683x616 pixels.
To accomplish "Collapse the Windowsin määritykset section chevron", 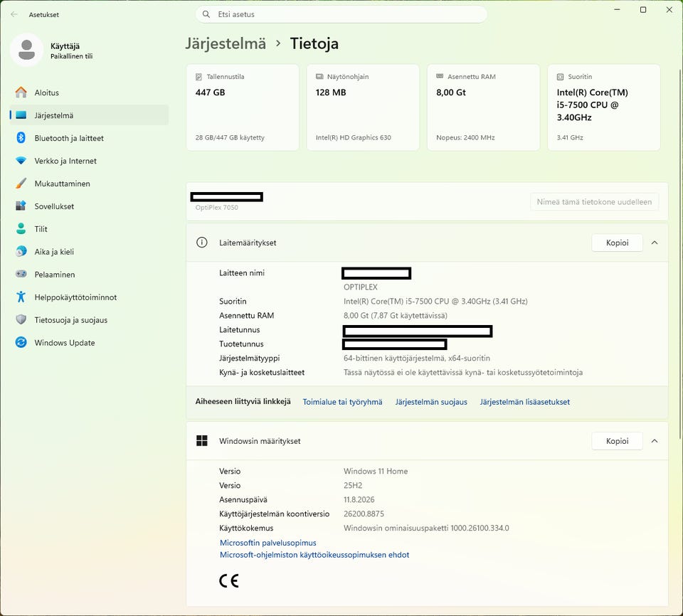I will pos(655,441).
